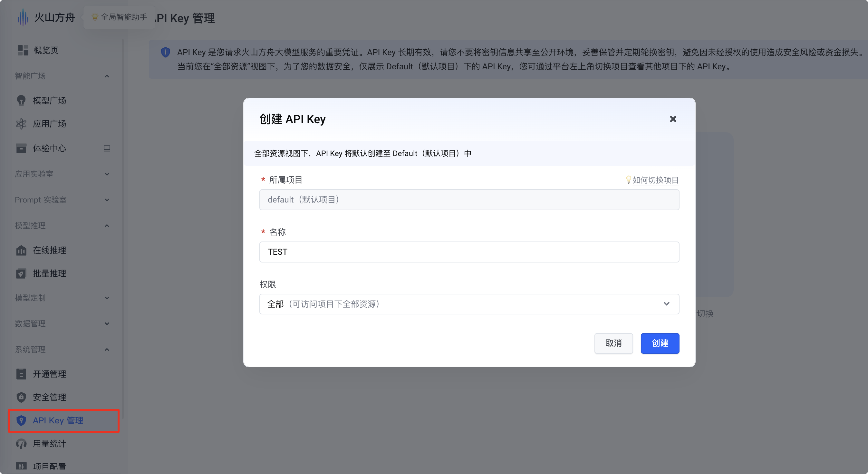Open 用量统计 from the sidebar
This screenshot has width=868, height=474.
[x=49, y=444]
